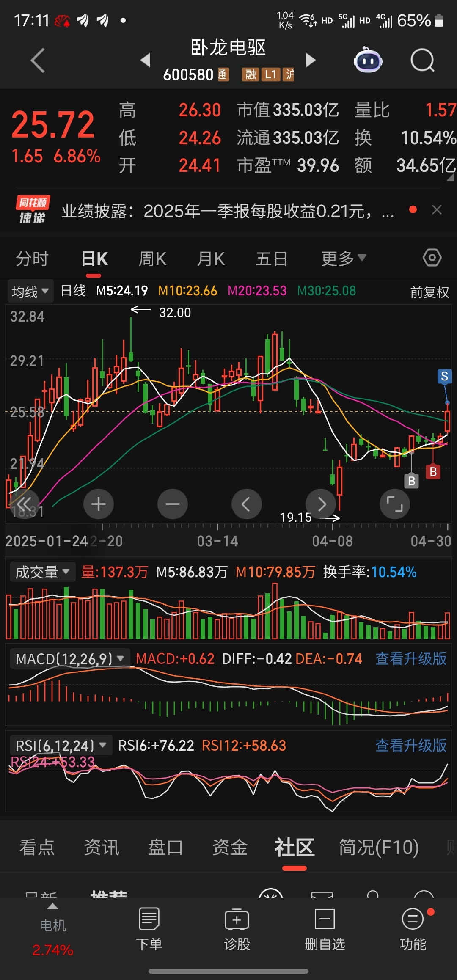Screen dimensions: 457x980
Task: Select the 月K chart tab
Action: tap(211, 259)
